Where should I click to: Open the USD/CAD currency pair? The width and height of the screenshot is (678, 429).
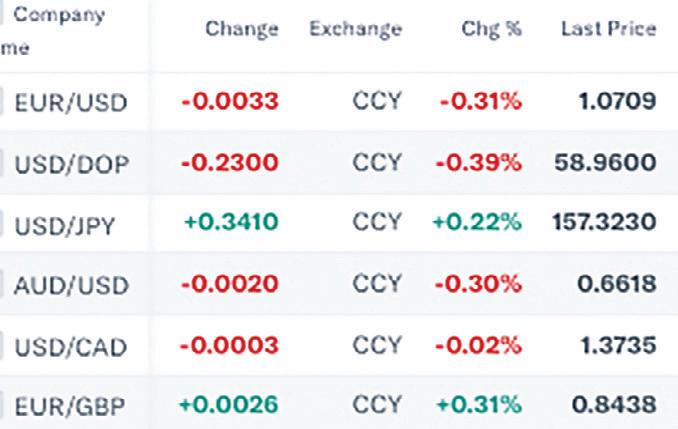[x=71, y=347]
